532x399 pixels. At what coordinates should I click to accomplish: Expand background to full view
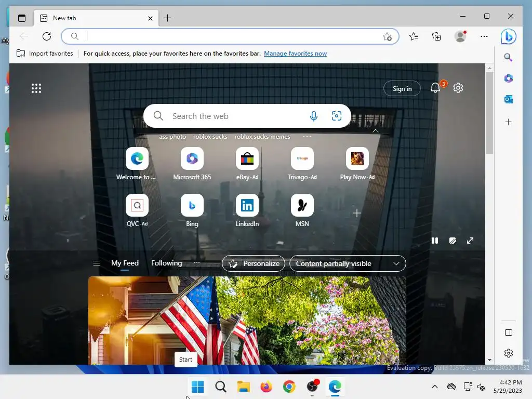pos(470,241)
